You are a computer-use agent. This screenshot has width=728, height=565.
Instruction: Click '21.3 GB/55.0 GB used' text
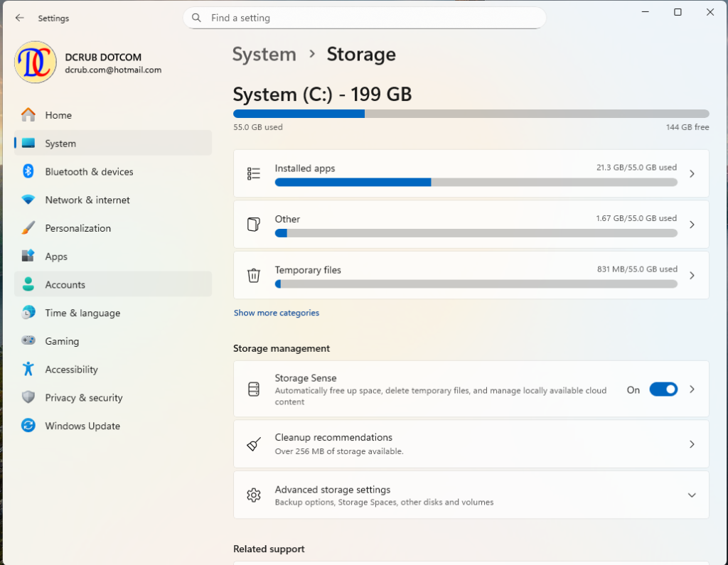[636, 167]
